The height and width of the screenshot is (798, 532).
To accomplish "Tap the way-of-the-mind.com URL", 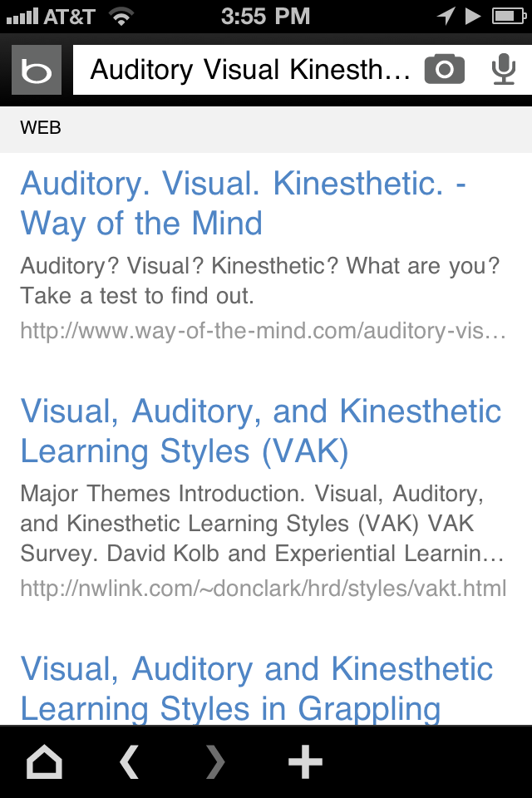I will coord(263,331).
